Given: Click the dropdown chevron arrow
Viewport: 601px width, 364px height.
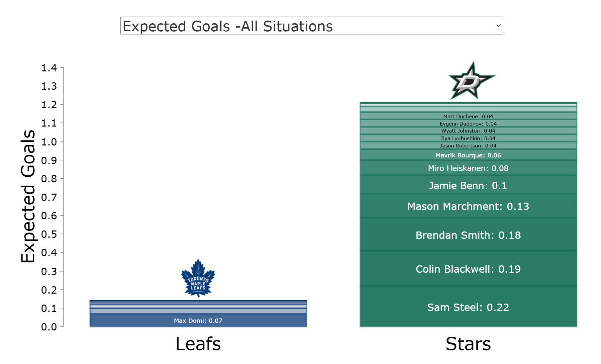Looking at the screenshot, I should (x=498, y=26).
